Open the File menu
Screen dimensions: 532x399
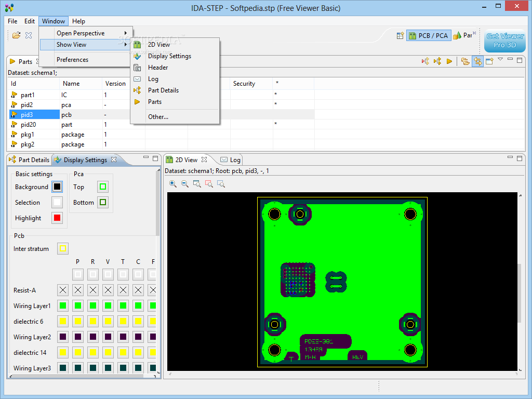click(12, 21)
